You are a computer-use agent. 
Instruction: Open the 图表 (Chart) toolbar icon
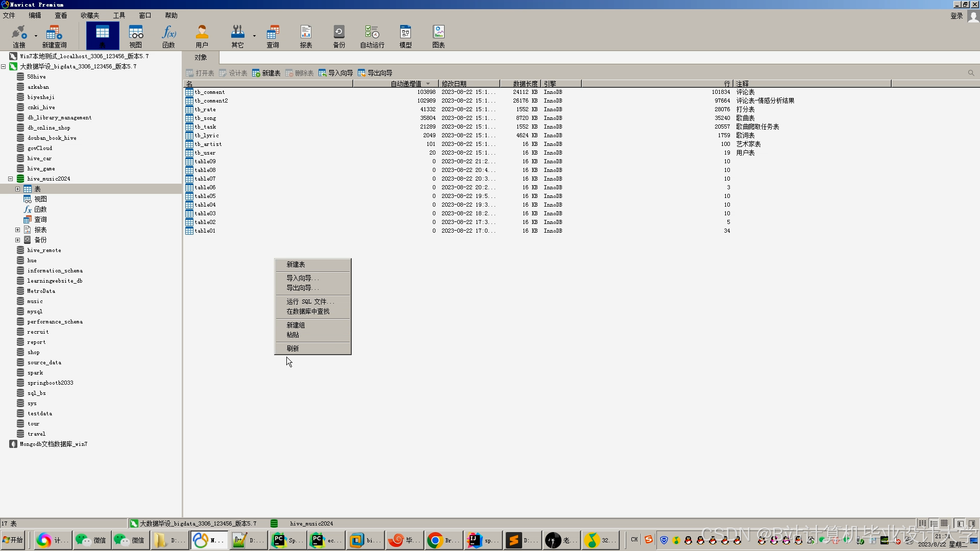[x=438, y=36]
